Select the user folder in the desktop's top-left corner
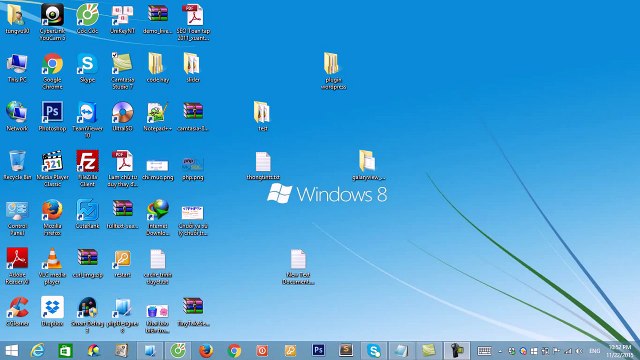This screenshot has height=360, width=640. 17,19
